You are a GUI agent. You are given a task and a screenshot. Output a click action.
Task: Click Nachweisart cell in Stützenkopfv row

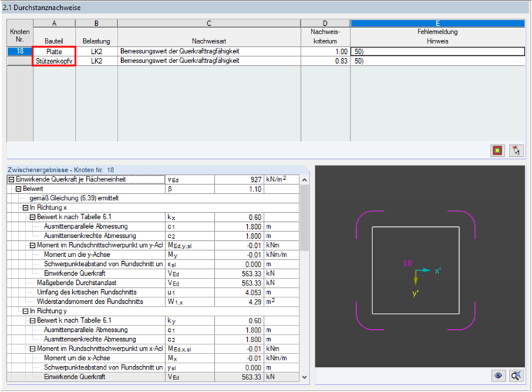click(209, 61)
